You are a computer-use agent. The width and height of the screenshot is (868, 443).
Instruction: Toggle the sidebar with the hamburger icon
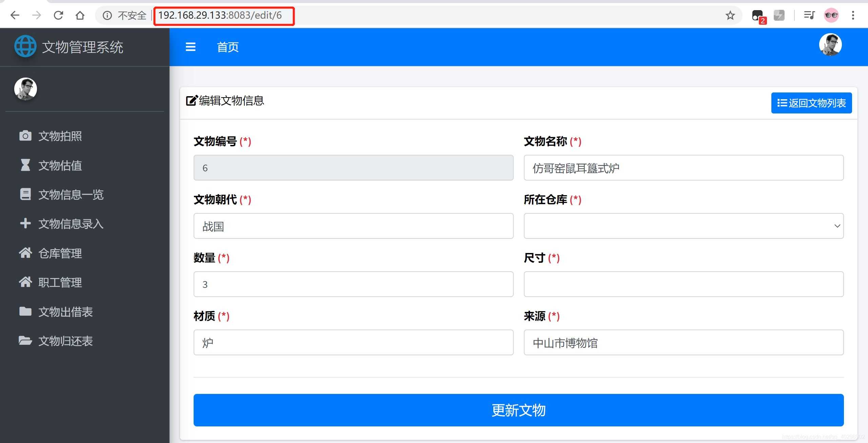coord(191,47)
